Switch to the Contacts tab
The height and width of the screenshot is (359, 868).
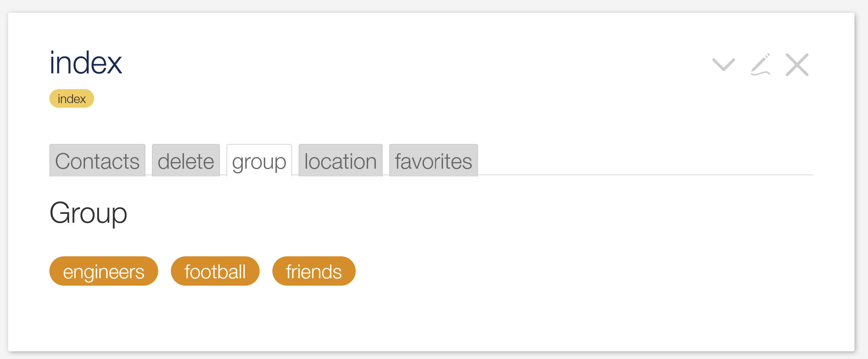97,161
